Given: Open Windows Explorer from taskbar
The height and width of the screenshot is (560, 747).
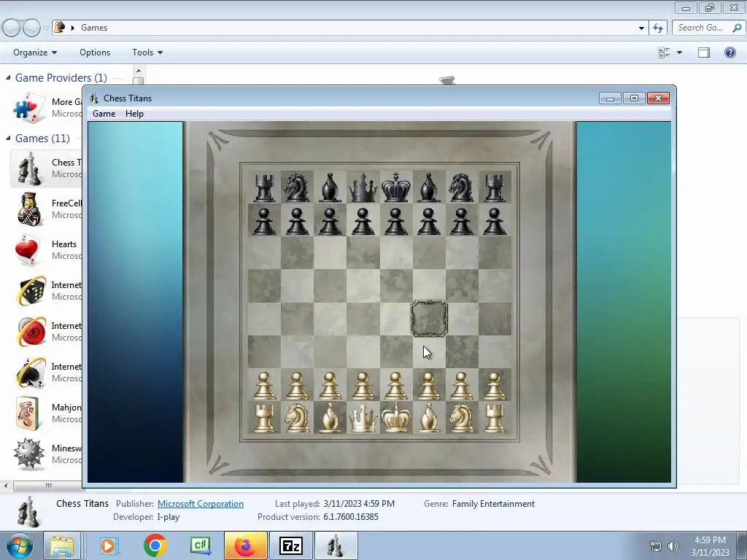Looking at the screenshot, I should tap(62, 545).
